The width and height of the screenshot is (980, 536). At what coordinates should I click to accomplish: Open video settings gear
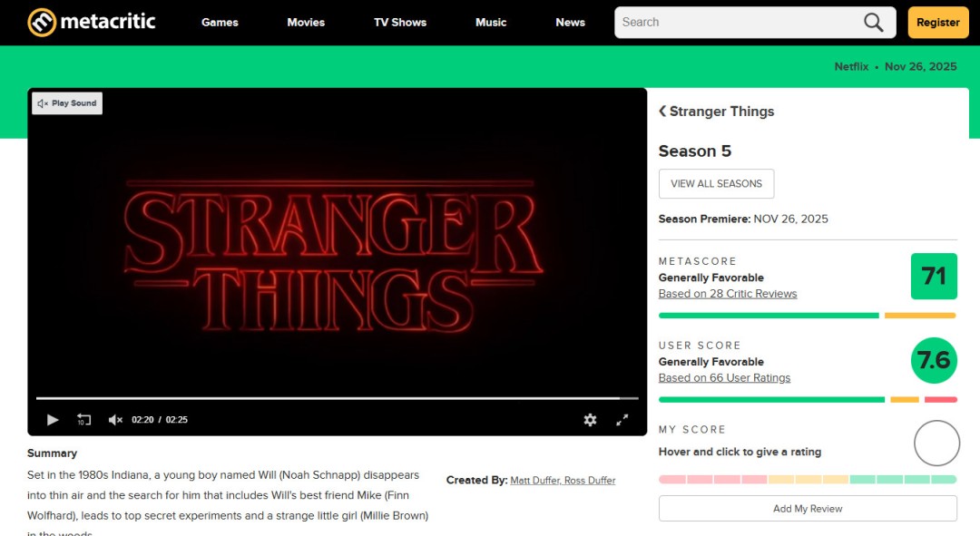pos(590,419)
